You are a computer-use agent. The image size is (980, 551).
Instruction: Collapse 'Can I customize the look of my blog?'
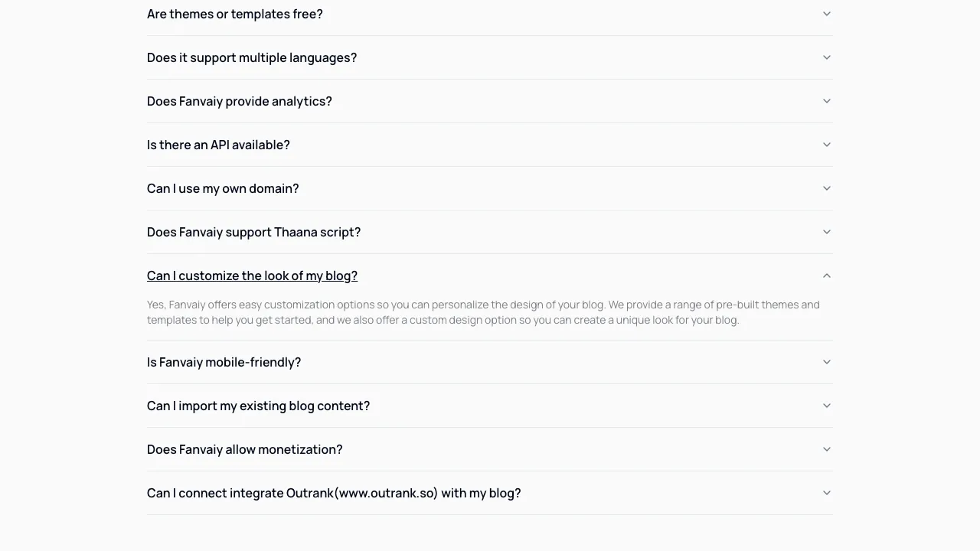pos(252,275)
